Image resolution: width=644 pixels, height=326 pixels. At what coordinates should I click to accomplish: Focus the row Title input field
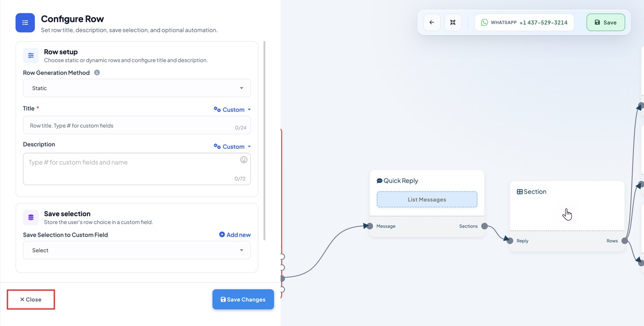(137, 125)
